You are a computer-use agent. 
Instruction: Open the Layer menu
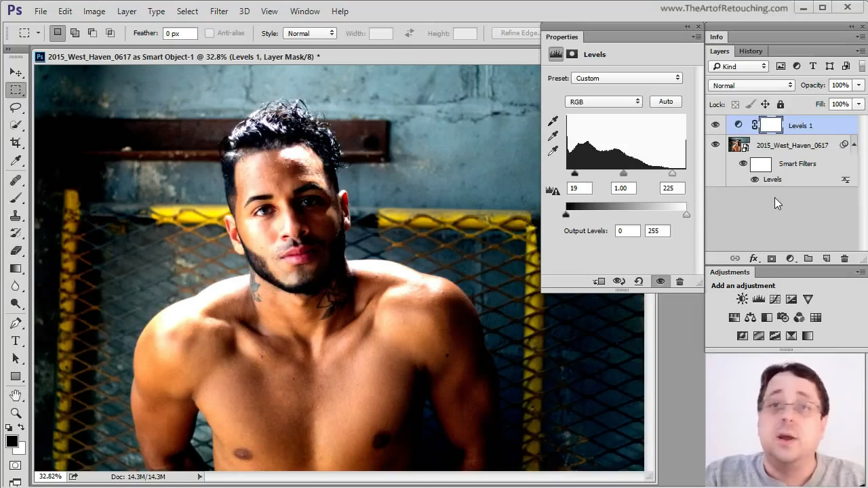[127, 12]
